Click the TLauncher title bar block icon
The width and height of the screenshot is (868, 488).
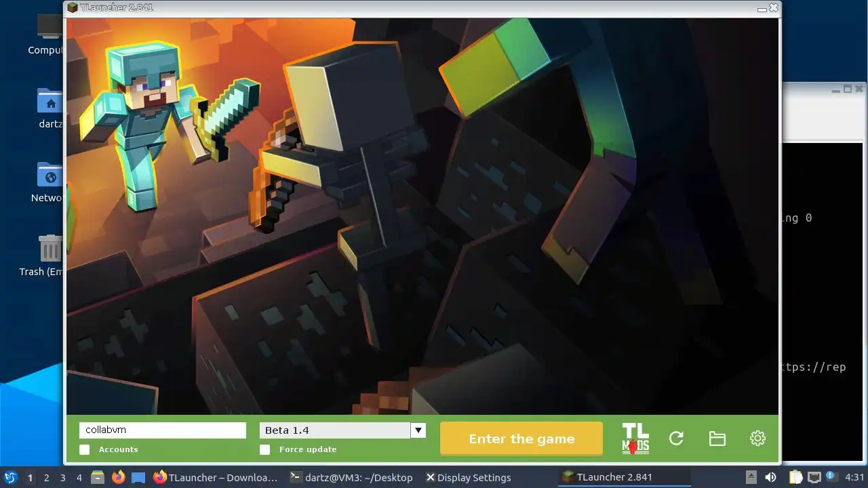pyautogui.click(x=73, y=7)
